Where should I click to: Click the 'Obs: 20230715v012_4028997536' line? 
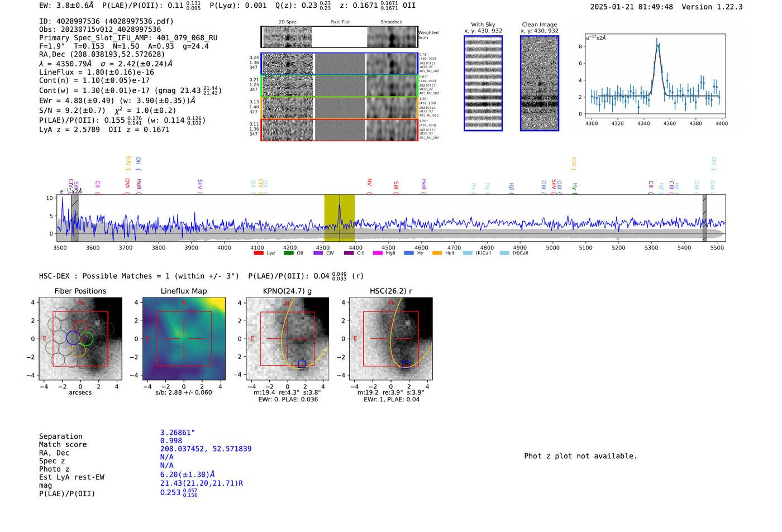tap(100, 30)
